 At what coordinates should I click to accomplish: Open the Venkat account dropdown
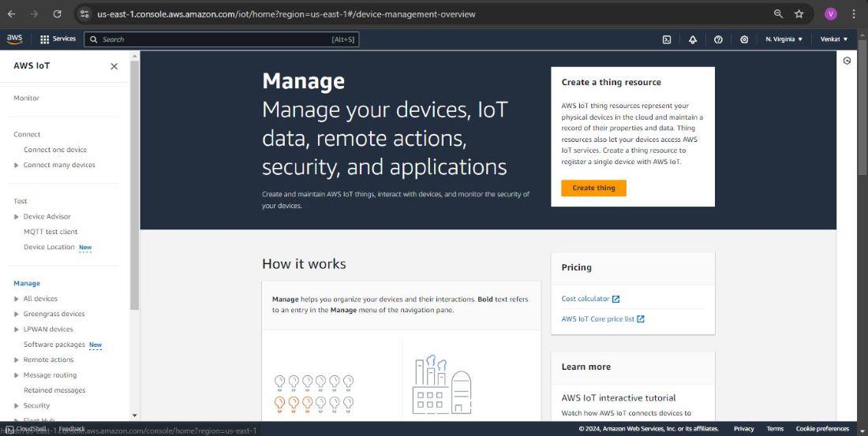click(x=834, y=39)
